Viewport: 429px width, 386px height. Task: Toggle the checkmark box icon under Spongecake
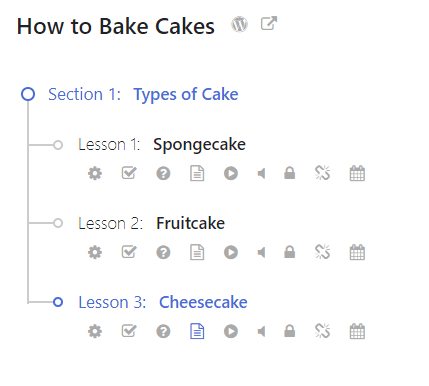coord(129,173)
